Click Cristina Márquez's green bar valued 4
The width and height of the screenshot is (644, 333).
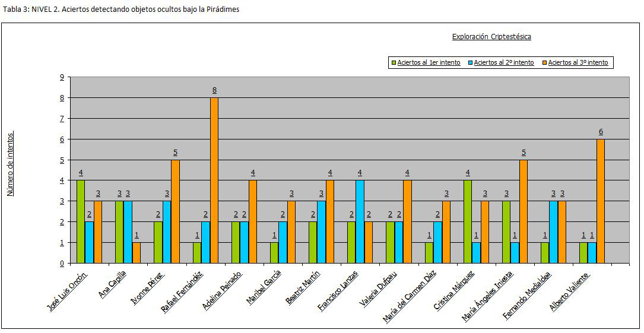pyautogui.click(x=468, y=221)
